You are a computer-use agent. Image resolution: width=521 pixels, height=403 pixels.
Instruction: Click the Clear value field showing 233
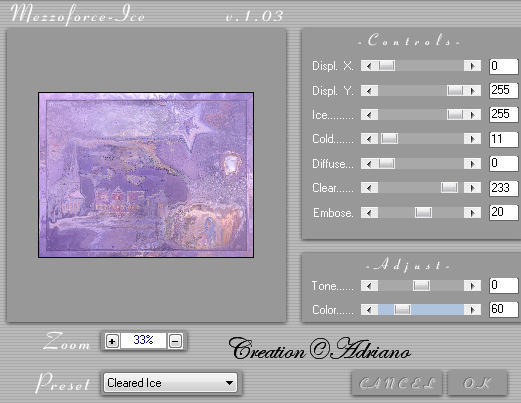click(504, 188)
